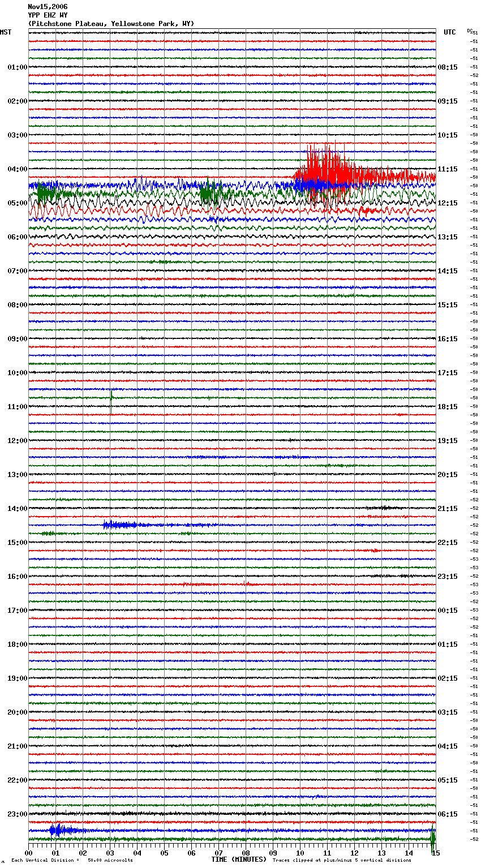
Task: Select the 18:00 MST hour label
Action: (x=18, y=644)
